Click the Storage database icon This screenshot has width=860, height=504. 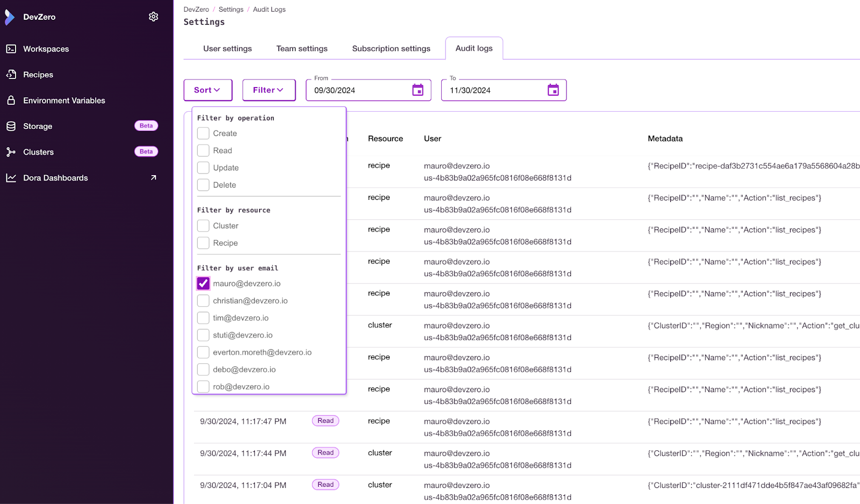pyautogui.click(x=11, y=126)
